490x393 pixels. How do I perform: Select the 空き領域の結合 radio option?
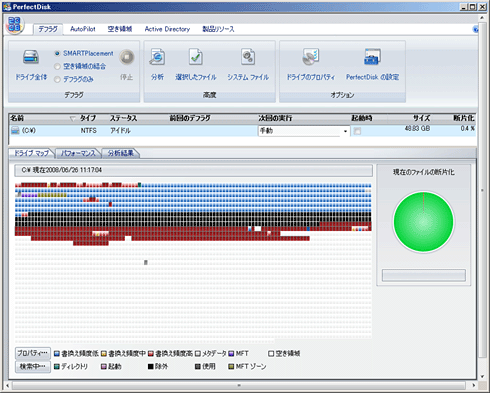click(x=57, y=66)
